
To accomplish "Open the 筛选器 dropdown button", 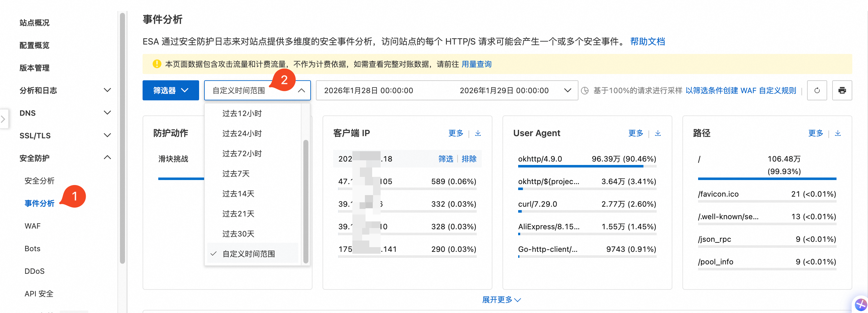I will (171, 90).
